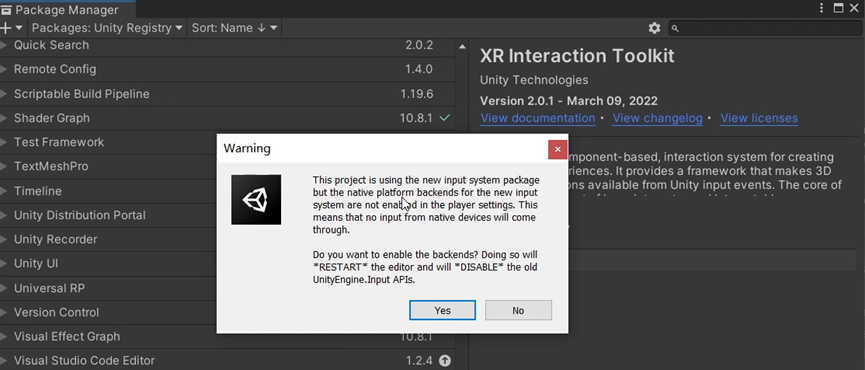Screen dimensions: 865x370
Task: Expand the TextMeshPro package arrow
Action: [x=3, y=166]
